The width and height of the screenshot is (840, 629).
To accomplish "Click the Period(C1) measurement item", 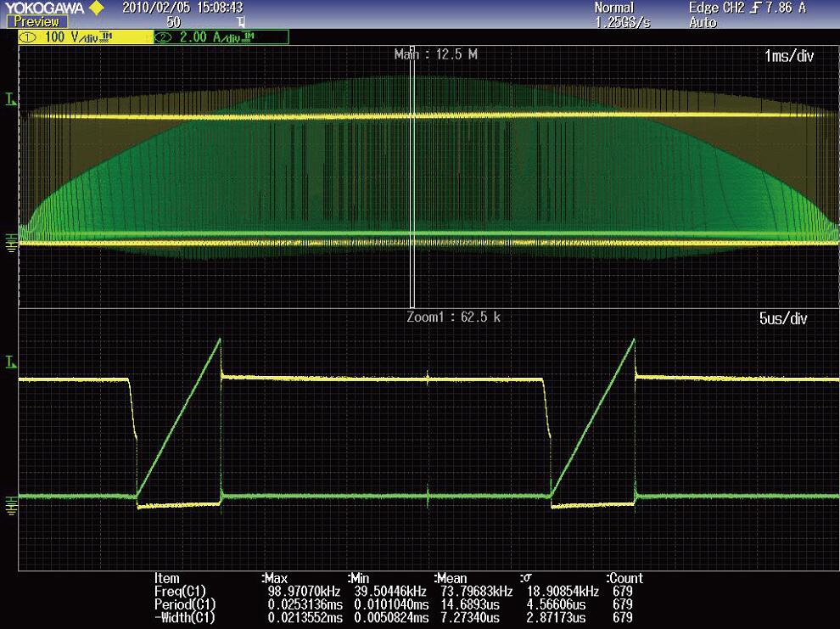I will click(185, 604).
